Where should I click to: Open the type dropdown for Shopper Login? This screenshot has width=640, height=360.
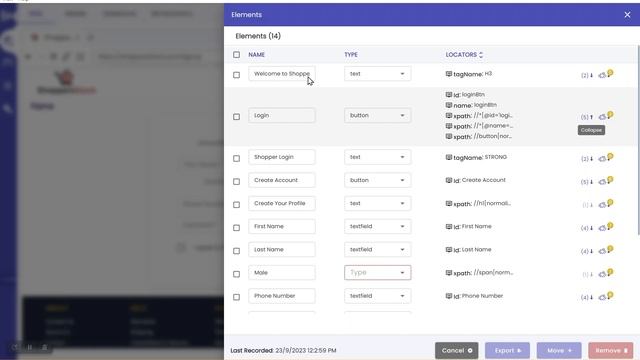pyautogui.click(x=378, y=157)
